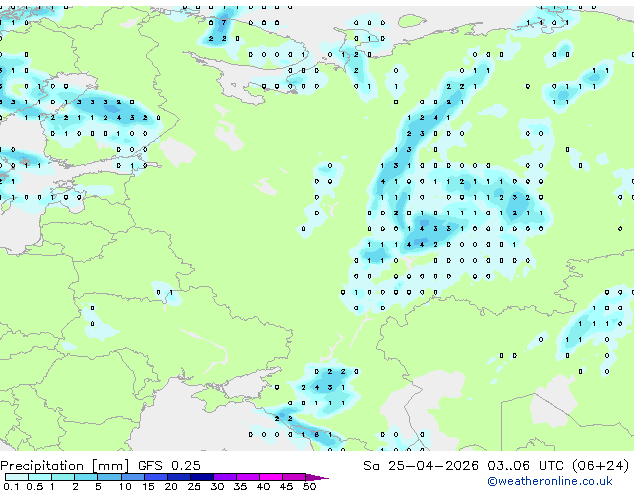Click the 10–15 mm legend swatch

click(x=133, y=477)
